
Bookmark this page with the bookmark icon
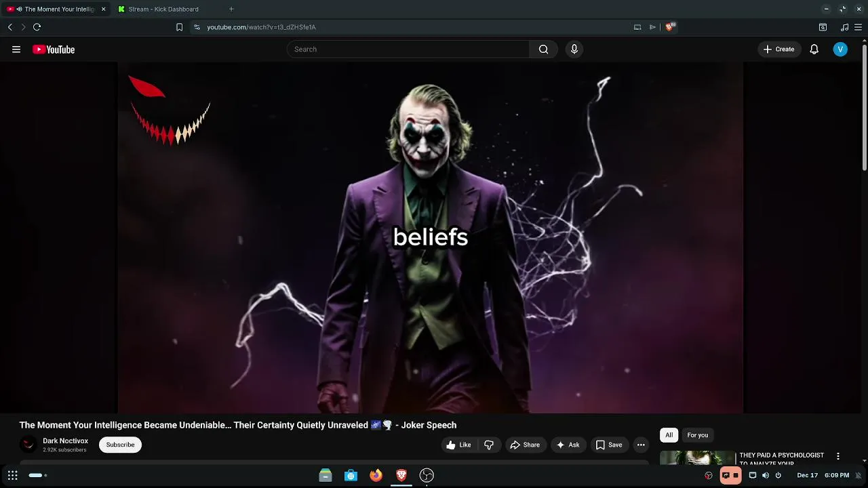click(179, 27)
